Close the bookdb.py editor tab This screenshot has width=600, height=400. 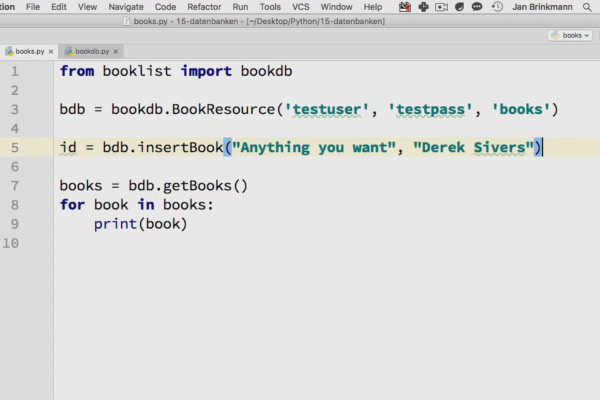[116, 51]
